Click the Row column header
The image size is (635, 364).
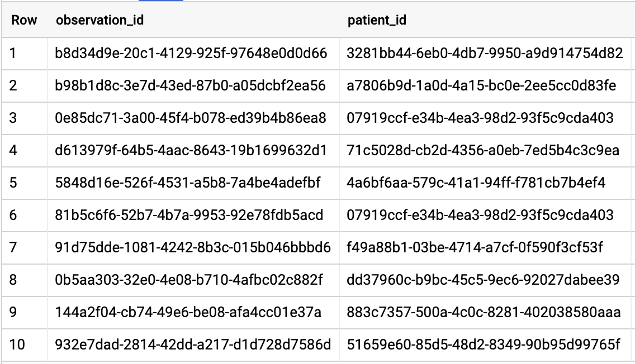pyautogui.click(x=24, y=21)
